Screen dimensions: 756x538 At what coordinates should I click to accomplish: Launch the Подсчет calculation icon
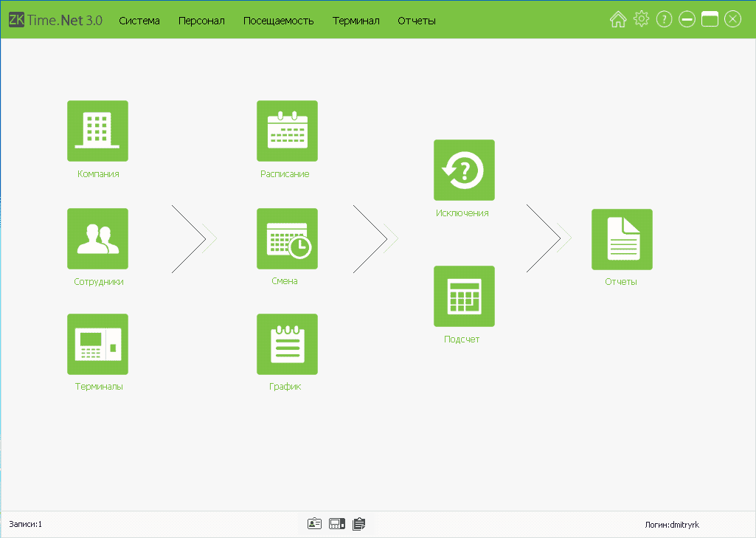[x=464, y=296]
